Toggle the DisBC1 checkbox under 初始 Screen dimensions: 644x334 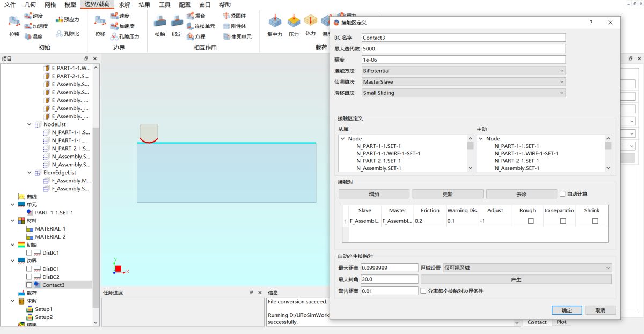[30, 253]
